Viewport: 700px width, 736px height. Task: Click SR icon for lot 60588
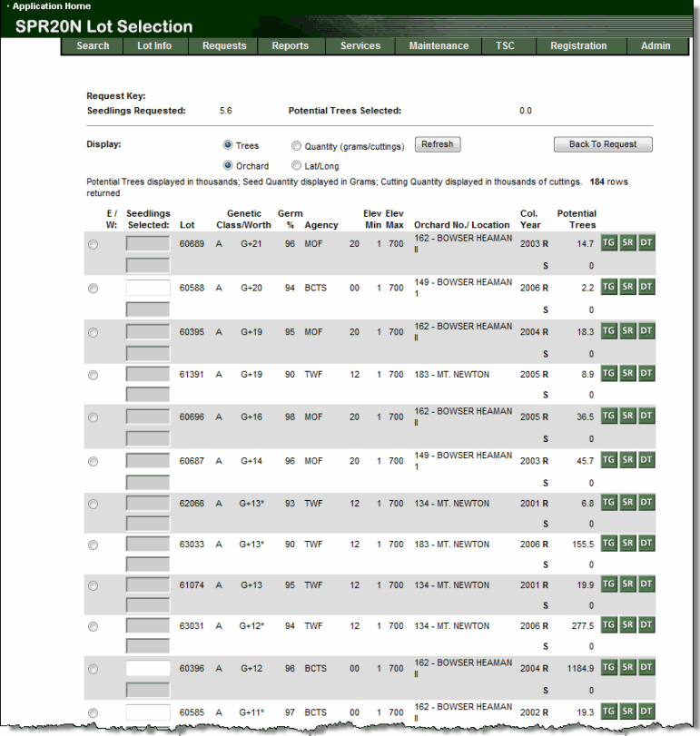point(628,287)
